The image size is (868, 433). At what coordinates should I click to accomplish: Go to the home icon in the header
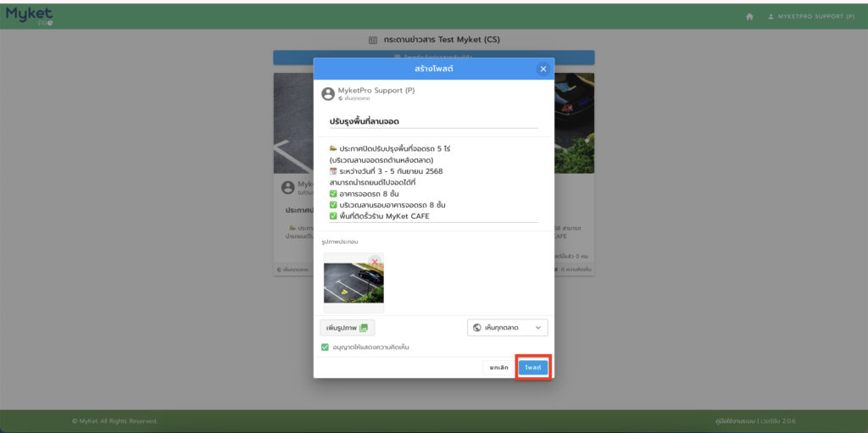pos(749,17)
